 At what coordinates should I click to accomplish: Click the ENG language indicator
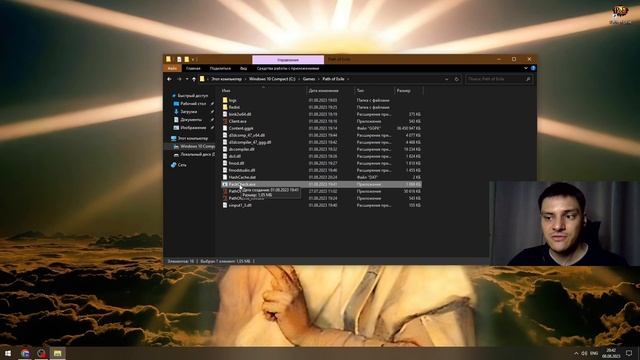point(594,353)
